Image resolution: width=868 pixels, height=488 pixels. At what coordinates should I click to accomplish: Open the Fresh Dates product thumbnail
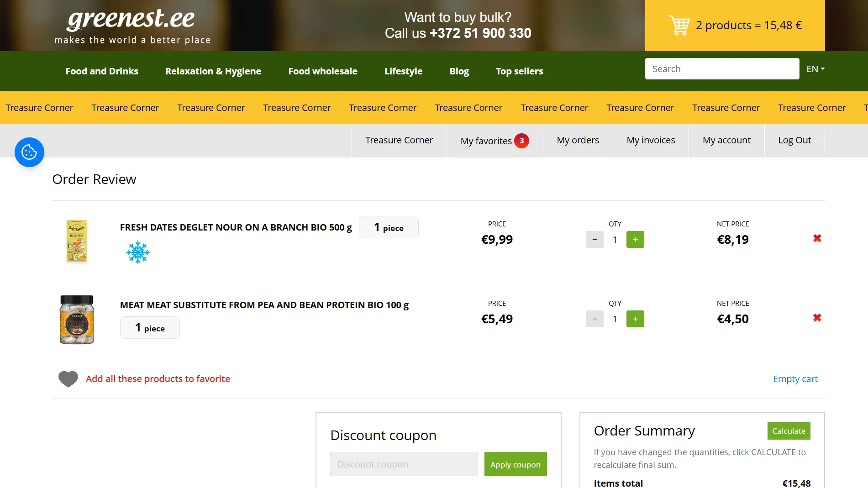click(x=77, y=241)
